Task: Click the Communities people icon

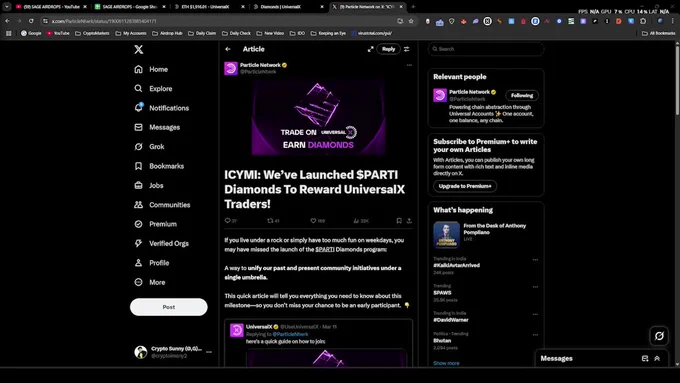Action: pyautogui.click(x=138, y=205)
